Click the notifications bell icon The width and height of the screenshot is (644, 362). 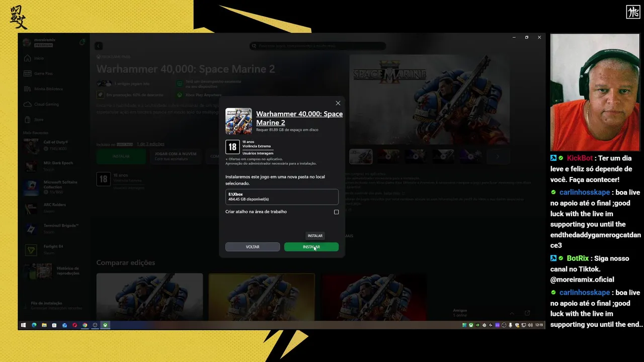pyautogui.click(x=82, y=42)
